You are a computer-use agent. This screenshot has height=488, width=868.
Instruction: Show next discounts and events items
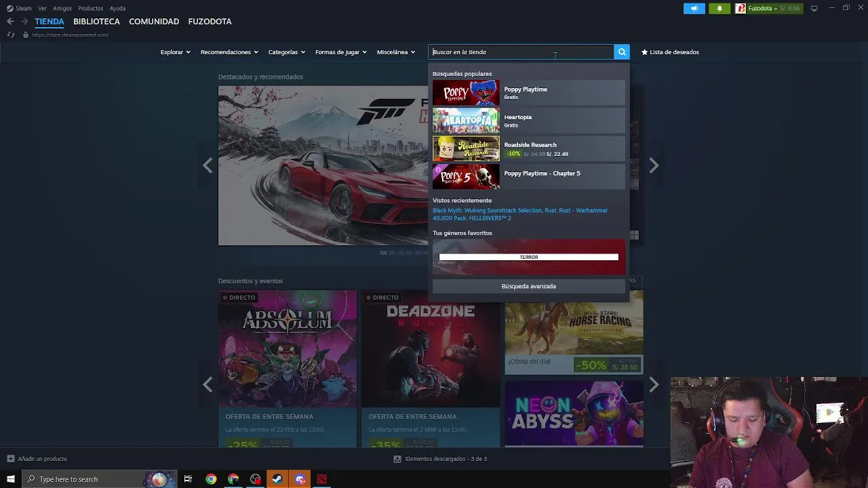point(654,384)
